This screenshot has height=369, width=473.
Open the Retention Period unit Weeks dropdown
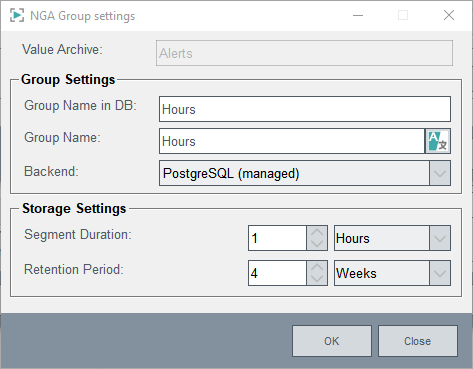click(392, 273)
